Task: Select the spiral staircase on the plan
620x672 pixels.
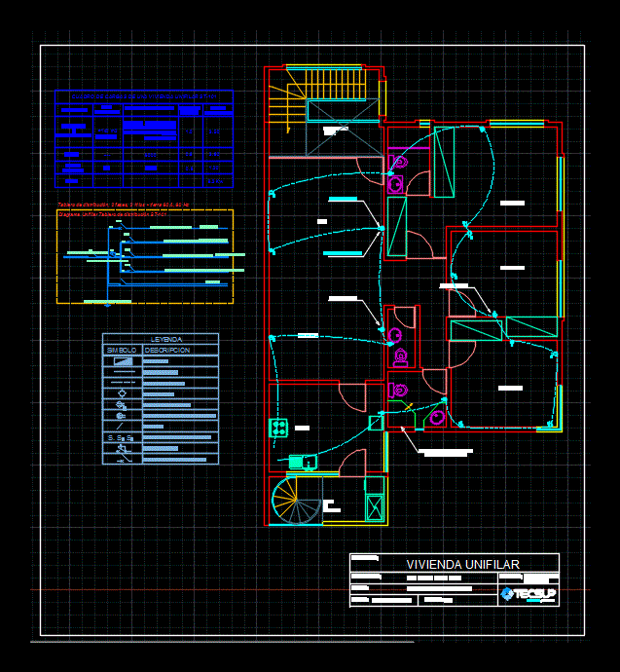Action: (297, 501)
